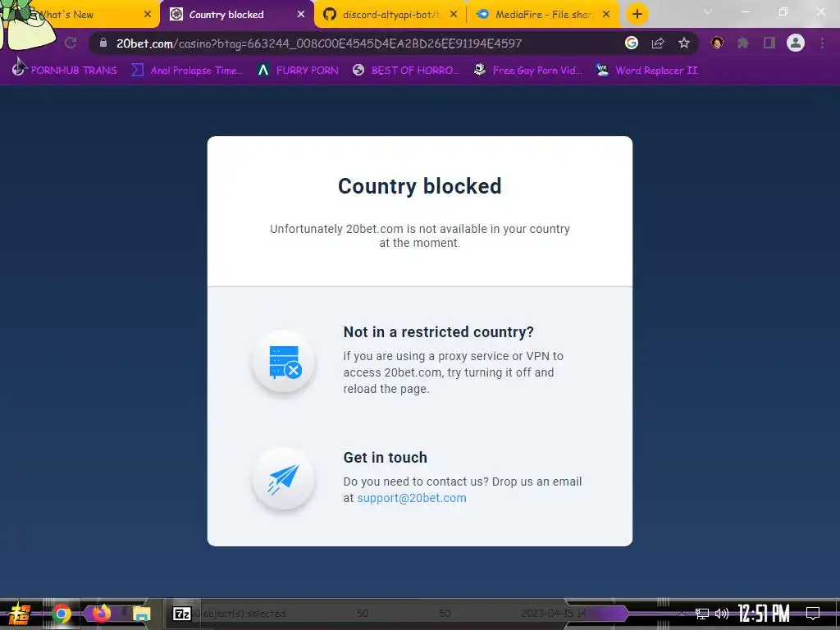This screenshot has width=840, height=630.
Task: Open the Chrome profile menu
Action: click(796, 43)
